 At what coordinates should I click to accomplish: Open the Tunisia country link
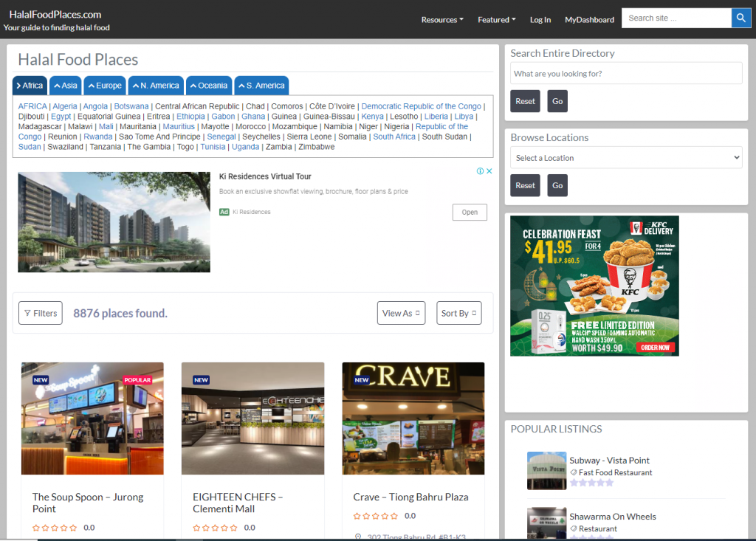[x=213, y=147]
